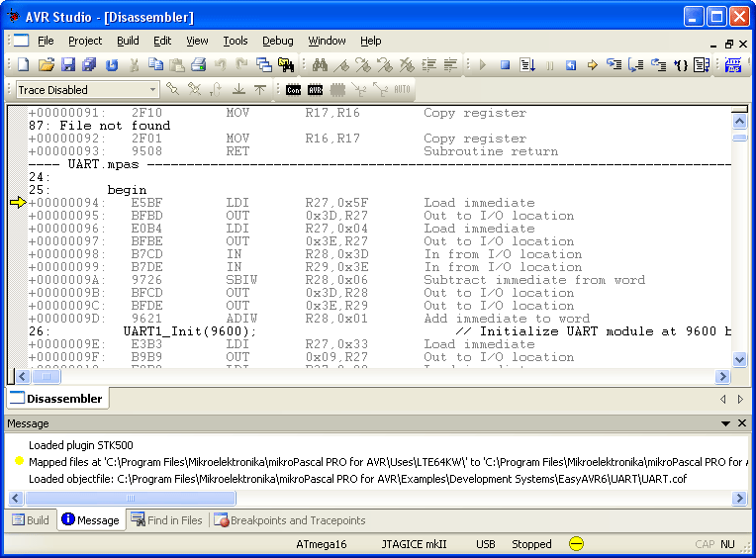Click the Step Out debug icon
756x558 pixels.
pyautogui.click(x=658, y=64)
